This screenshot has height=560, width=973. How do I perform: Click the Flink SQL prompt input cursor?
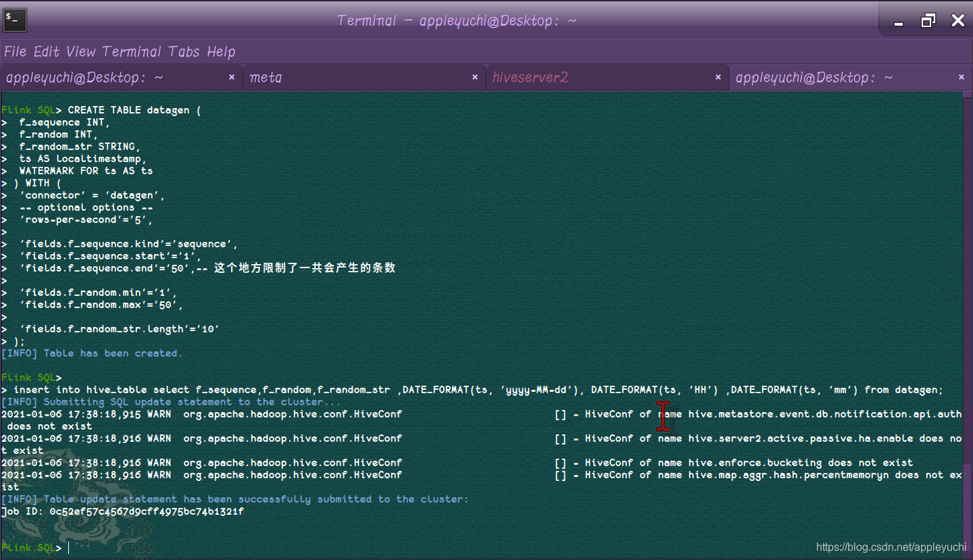click(x=67, y=547)
